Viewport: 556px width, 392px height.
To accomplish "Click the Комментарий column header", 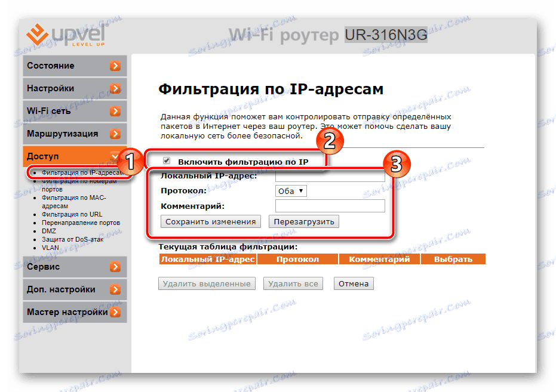I will click(379, 259).
